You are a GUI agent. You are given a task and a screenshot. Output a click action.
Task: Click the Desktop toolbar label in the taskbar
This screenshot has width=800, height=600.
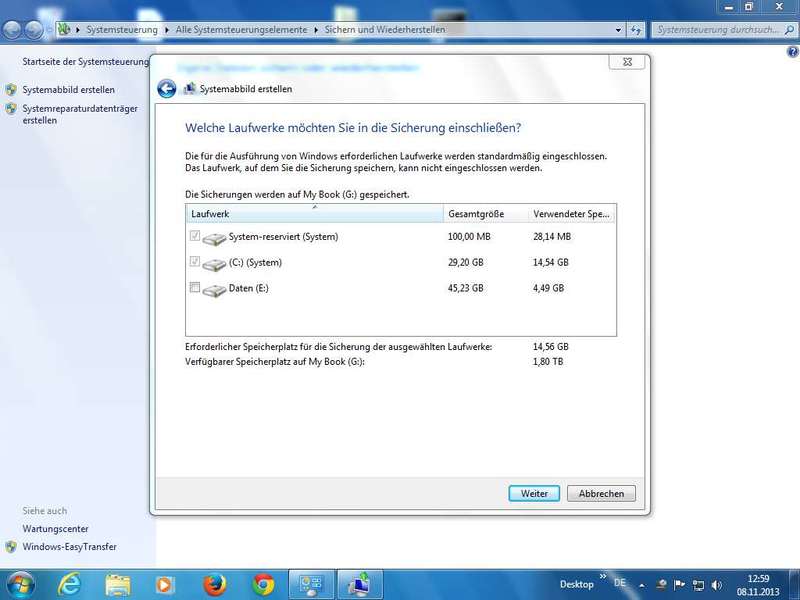tap(577, 585)
